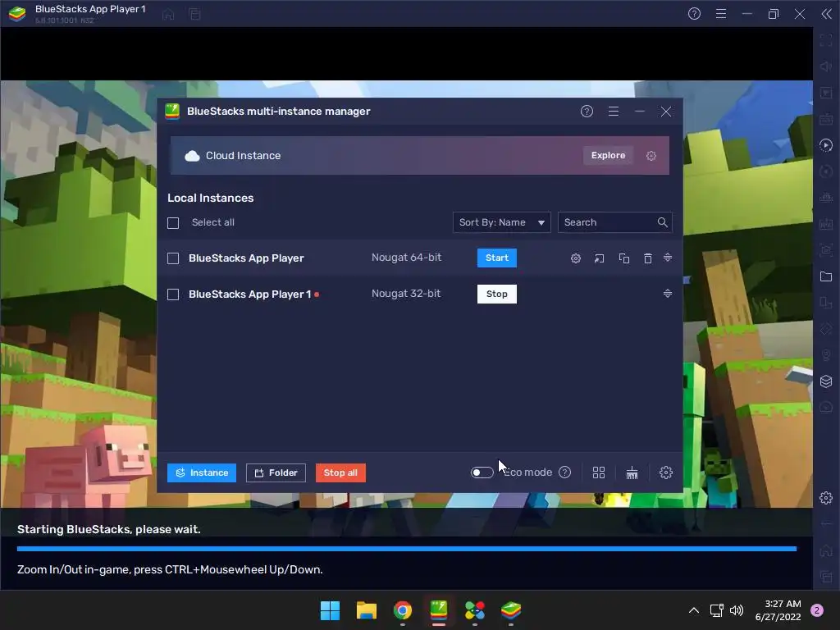
Task: Open the Sort By: Name dropdown
Action: click(x=501, y=222)
